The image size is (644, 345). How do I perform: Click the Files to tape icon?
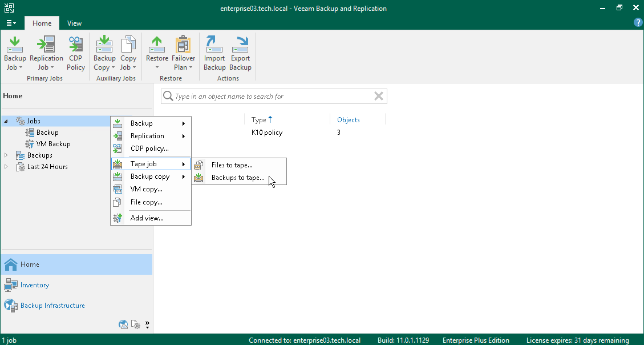click(x=199, y=165)
